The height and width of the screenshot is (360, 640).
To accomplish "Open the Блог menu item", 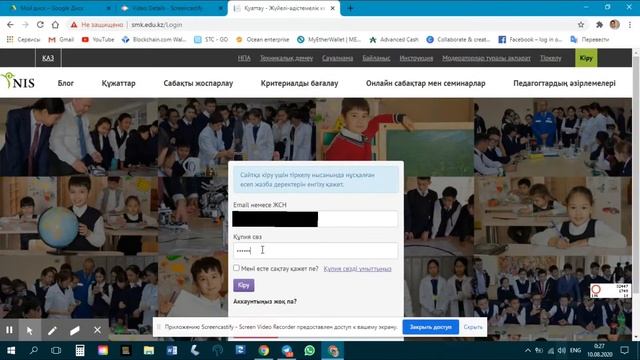I will click(66, 83).
